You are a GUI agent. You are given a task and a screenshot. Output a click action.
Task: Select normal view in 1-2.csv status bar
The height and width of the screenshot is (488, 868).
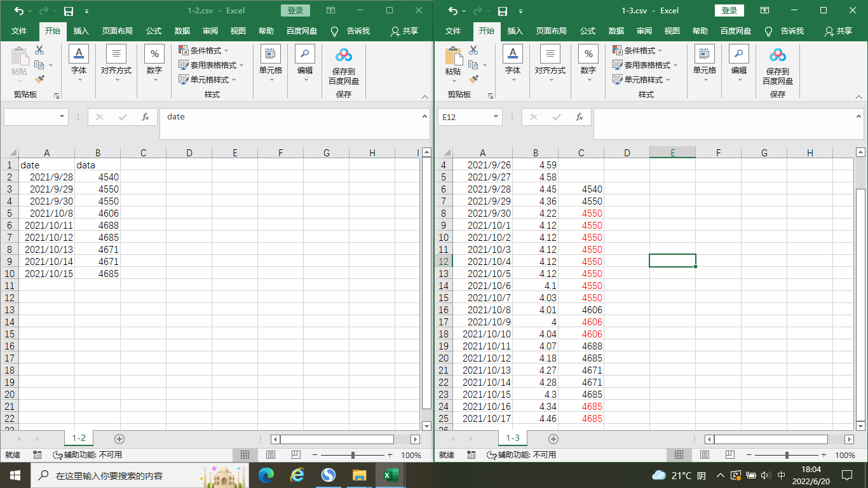(245, 455)
